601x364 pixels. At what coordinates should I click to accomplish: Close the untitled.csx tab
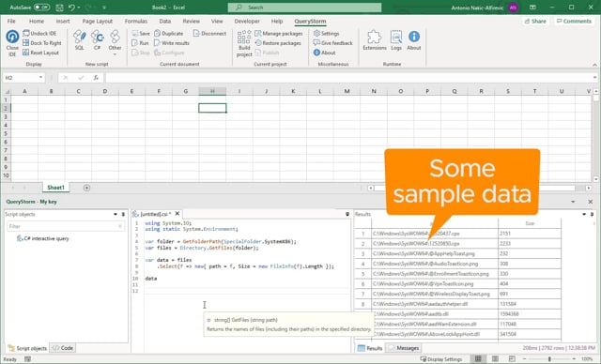point(177,214)
